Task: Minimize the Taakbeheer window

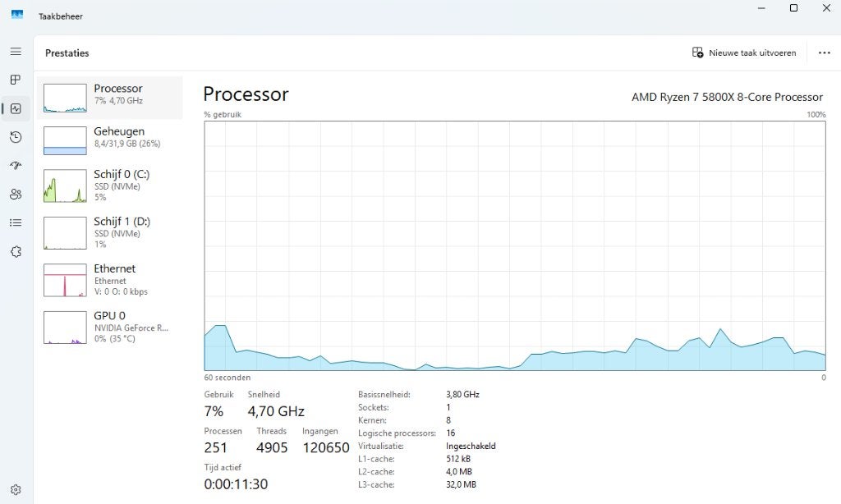Action: coord(761,8)
